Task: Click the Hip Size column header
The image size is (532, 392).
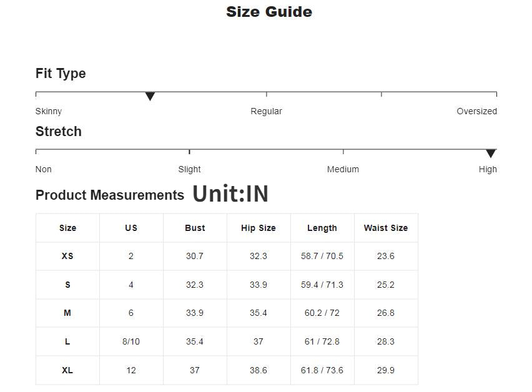Action: [x=259, y=228]
